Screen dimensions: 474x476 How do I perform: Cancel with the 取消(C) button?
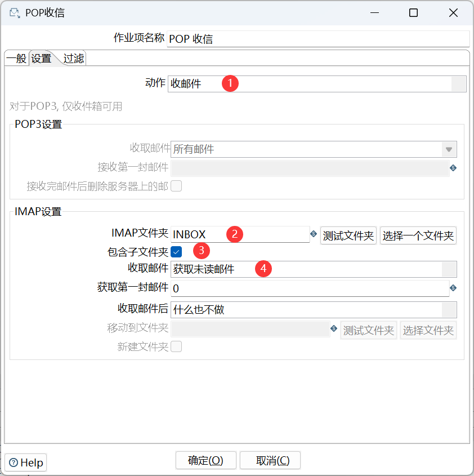270,460
